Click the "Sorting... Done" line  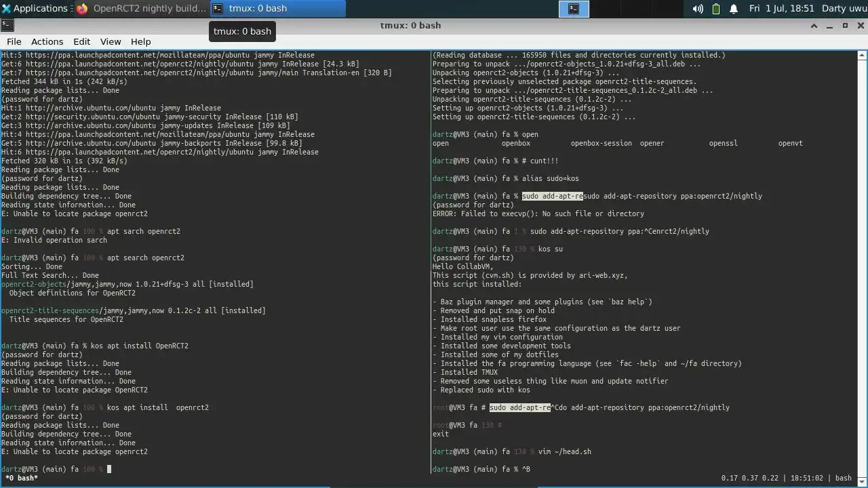pos(32,266)
